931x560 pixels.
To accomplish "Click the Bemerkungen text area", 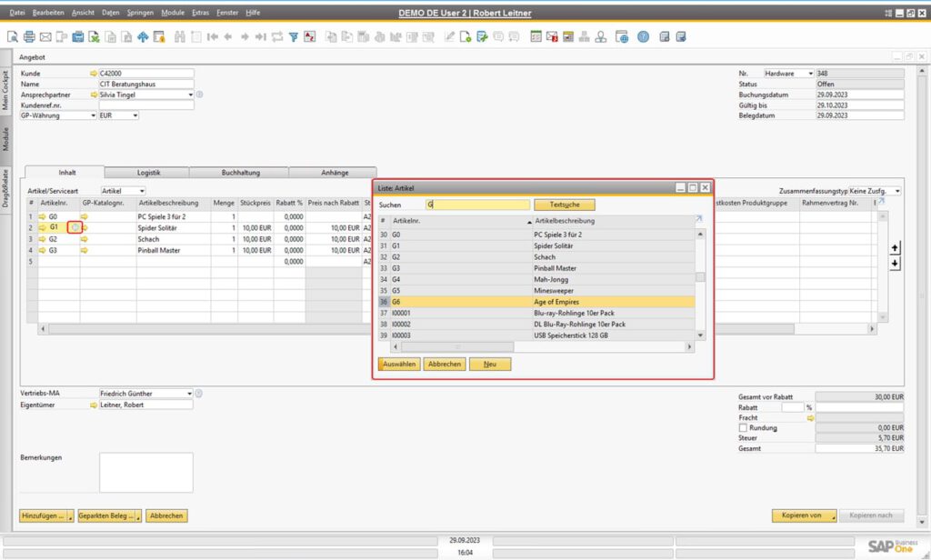I will tap(146, 473).
